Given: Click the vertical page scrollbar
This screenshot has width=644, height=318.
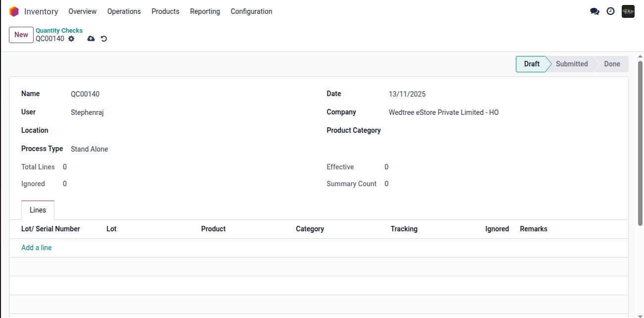Looking at the screenshot, I should coord(640,144).
